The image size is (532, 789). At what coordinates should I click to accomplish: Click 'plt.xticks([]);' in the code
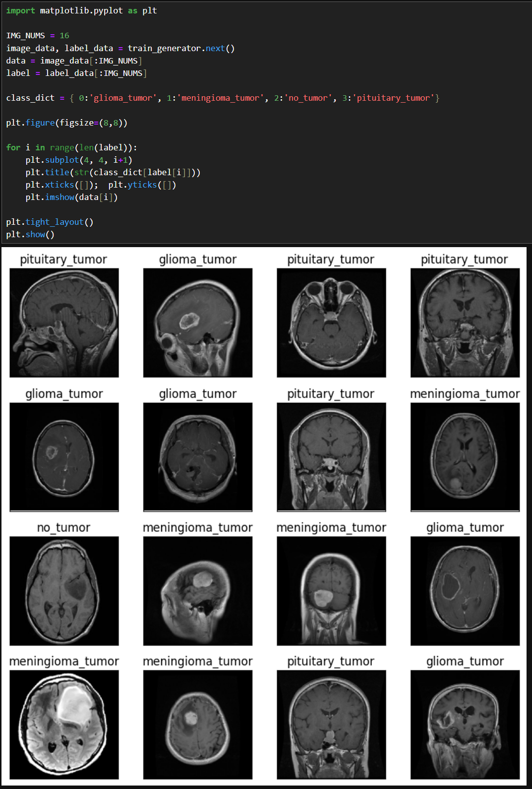(62, 185)
